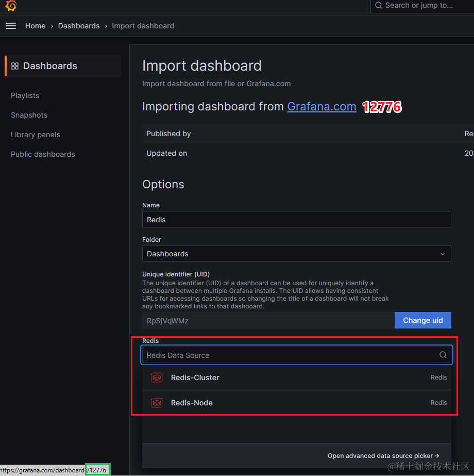Expand the Folder dropdown
Screen dimensions: 474x476
click(x=296, y=254)
